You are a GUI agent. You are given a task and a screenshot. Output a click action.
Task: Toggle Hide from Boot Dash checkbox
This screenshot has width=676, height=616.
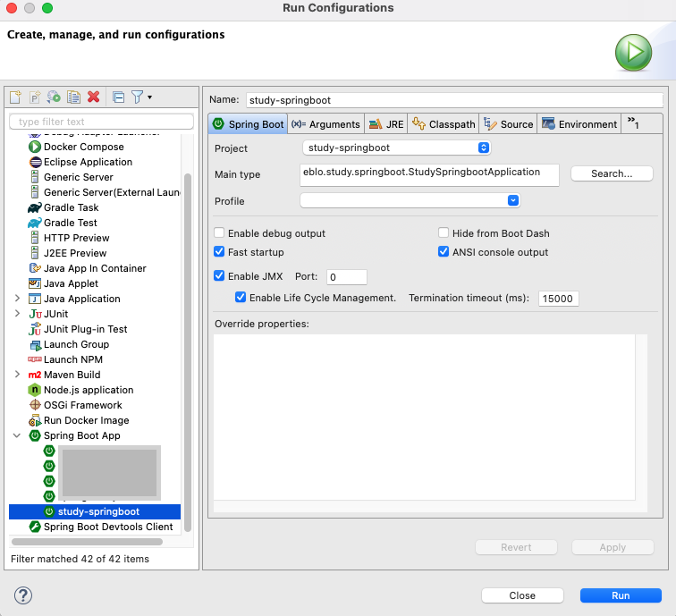(x=444, y=232)
